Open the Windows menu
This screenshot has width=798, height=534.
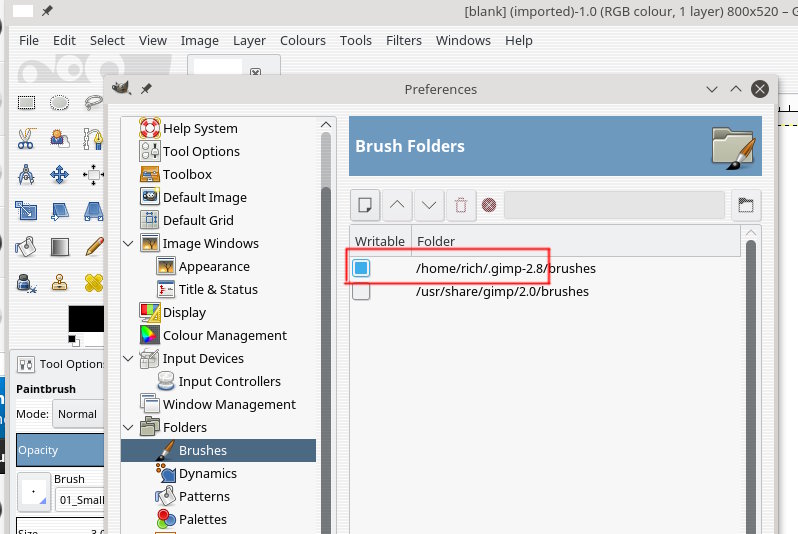(463, 40)
